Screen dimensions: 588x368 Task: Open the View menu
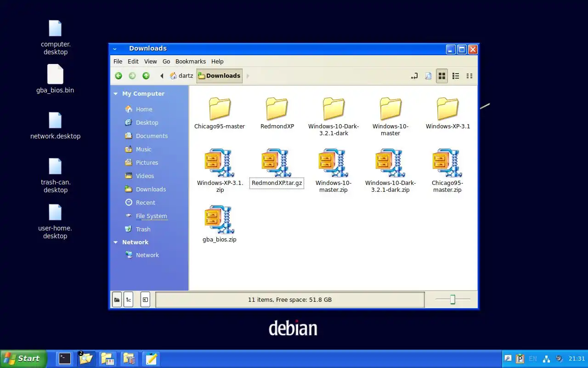click(151, 62)
